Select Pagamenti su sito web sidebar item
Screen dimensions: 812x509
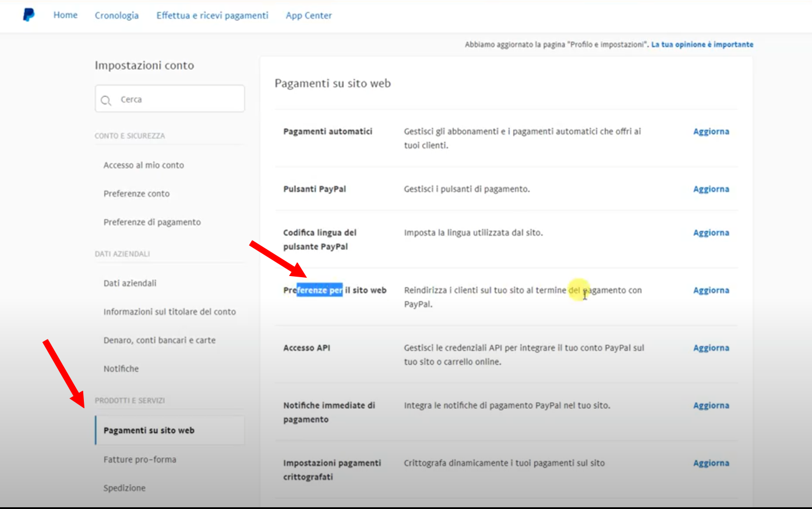pyautogui.click(x=170, y=430)
